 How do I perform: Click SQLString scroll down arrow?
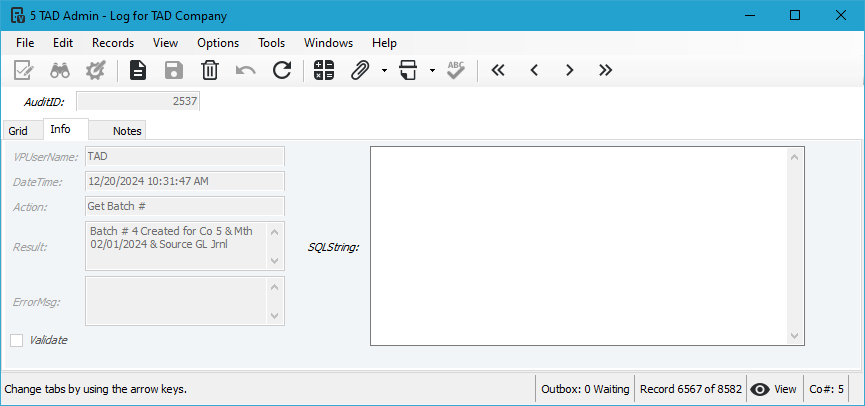click(794, 335)
